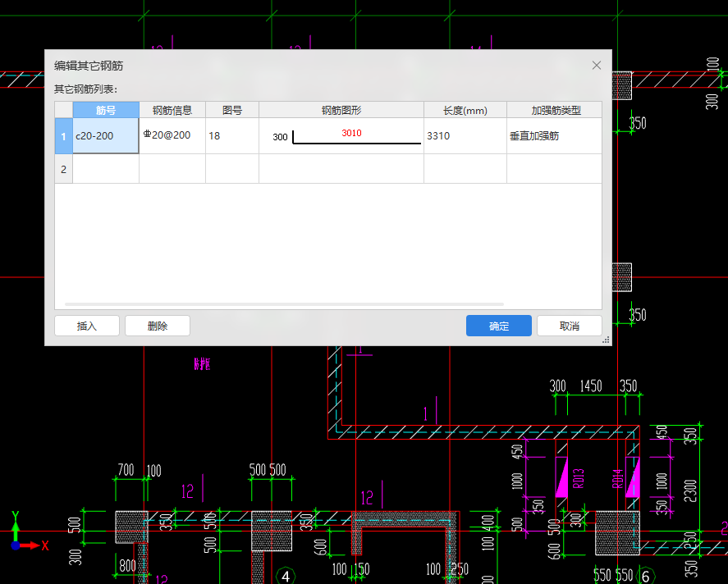This screenshot has height=584, width=728.
Task: Select row number 1 header
Action: click(63, 136)
